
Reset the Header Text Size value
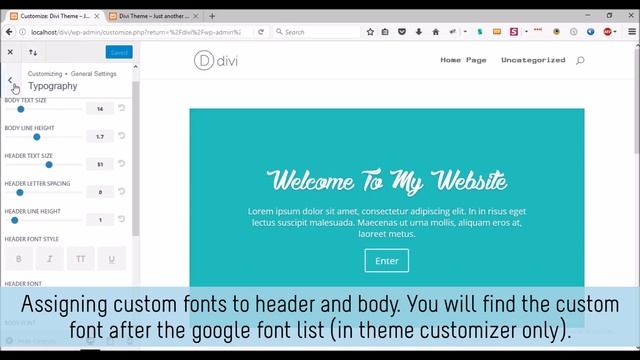[121, 164]
